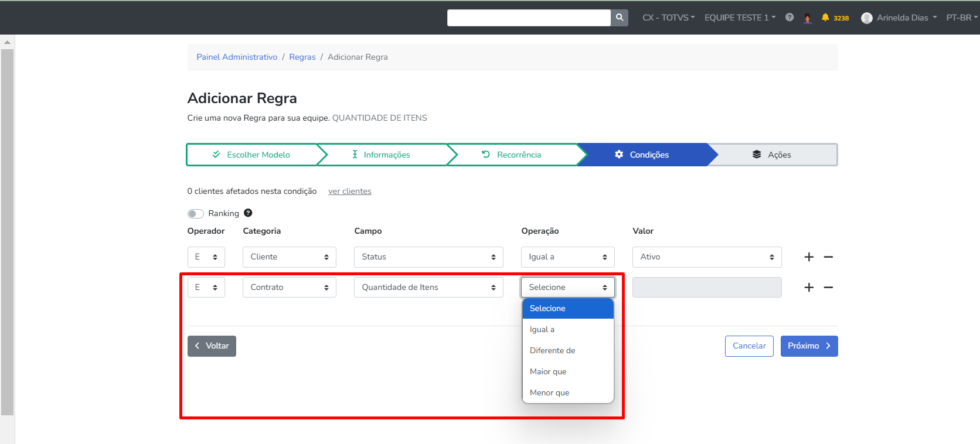Open the help question mark icon
Screen dimensions: 980x444
[790, 18]
